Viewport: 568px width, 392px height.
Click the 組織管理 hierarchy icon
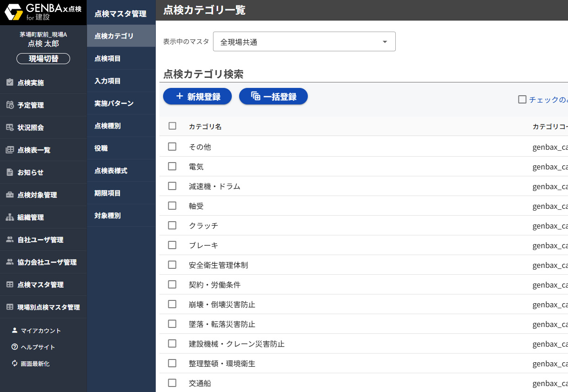(10, 217)
